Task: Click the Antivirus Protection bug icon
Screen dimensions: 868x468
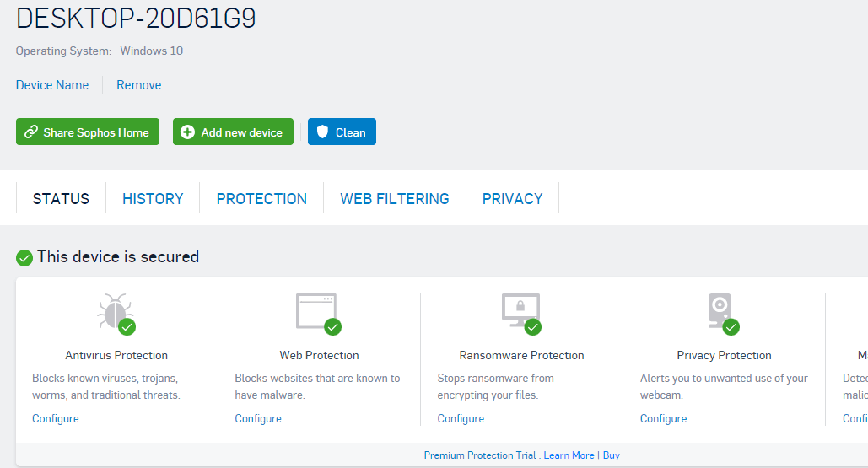Action: tap(115, 313)
